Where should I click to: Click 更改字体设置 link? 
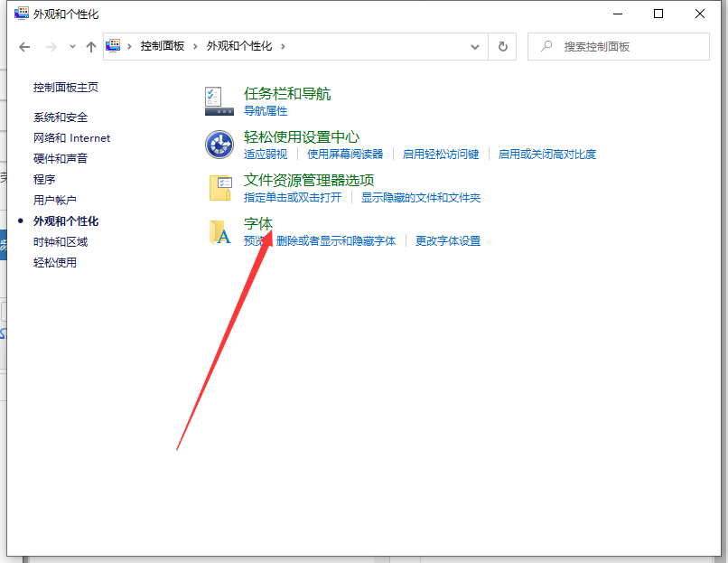click(448, 241)
